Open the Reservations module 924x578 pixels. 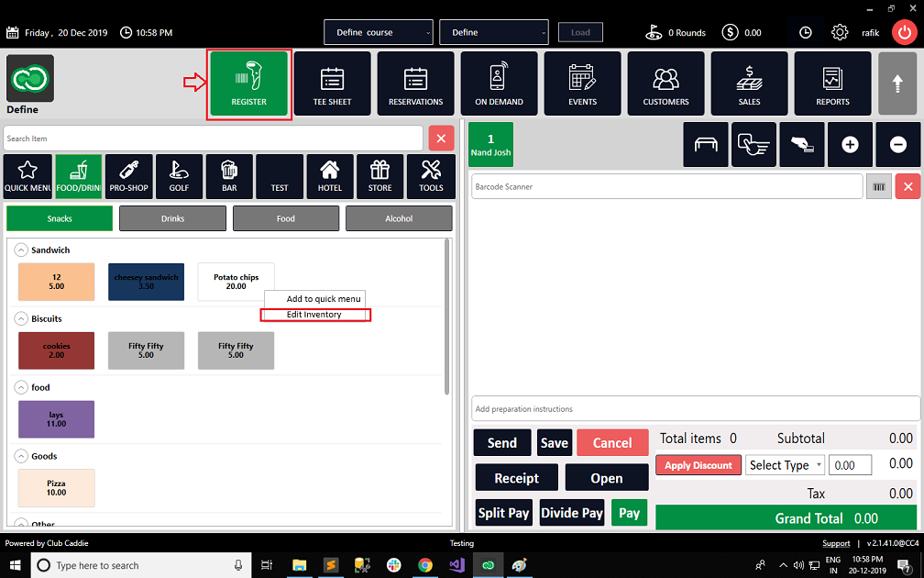[x=415, y=83]
